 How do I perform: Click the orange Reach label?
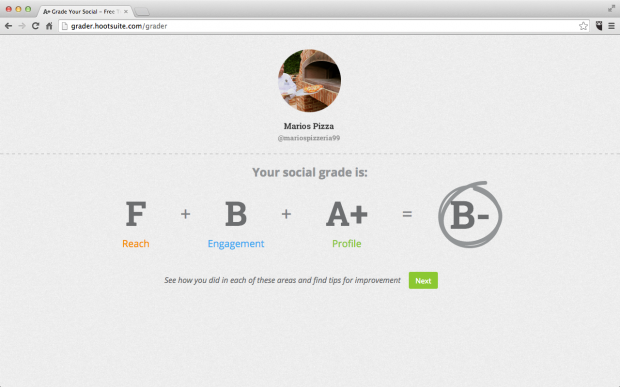pos(136,244)
